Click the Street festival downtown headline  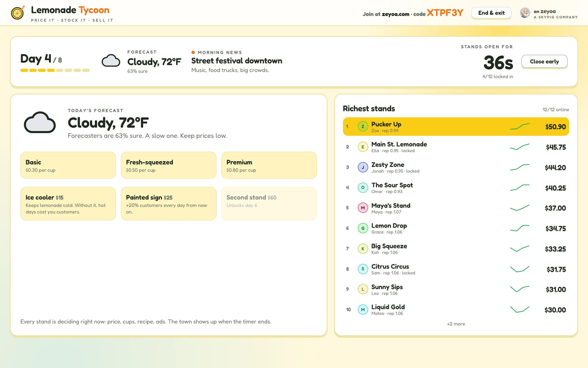[237, 61]
